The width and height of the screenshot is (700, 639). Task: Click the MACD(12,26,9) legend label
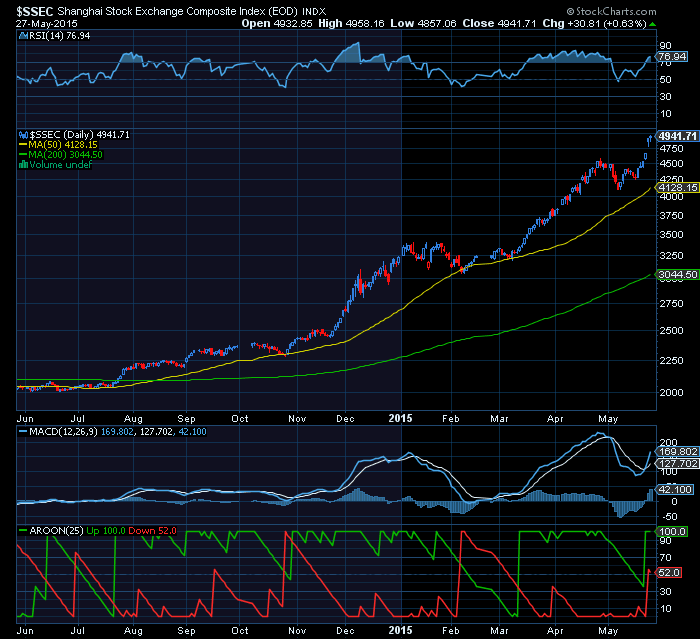click(x=63, y=432)
